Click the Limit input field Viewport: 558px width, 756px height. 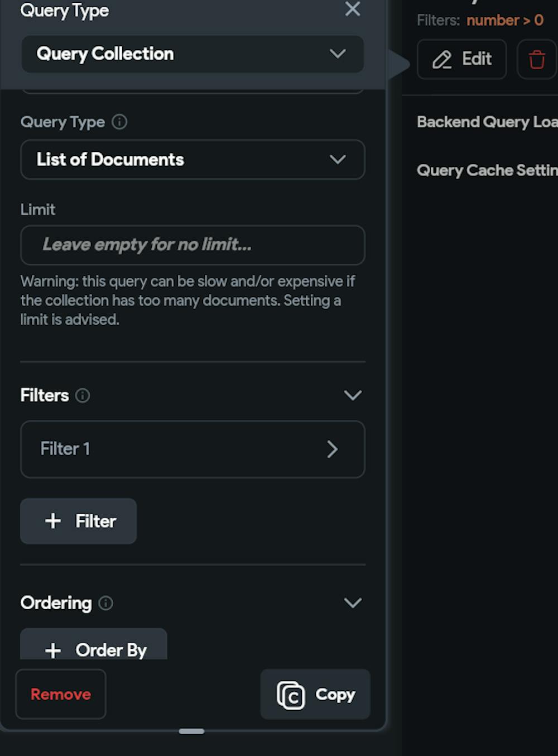coord(193,245)
